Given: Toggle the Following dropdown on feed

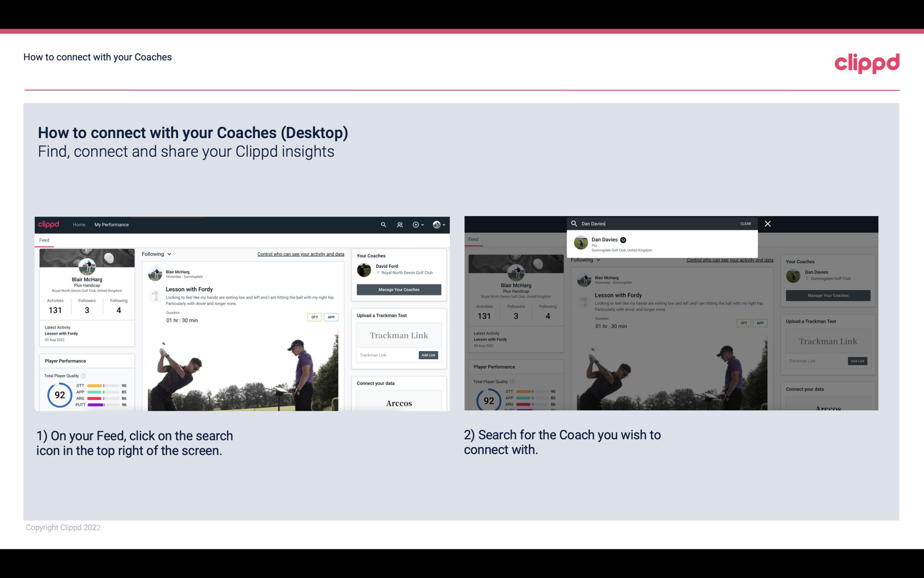Looking at the screenshot, I should 157,254.
